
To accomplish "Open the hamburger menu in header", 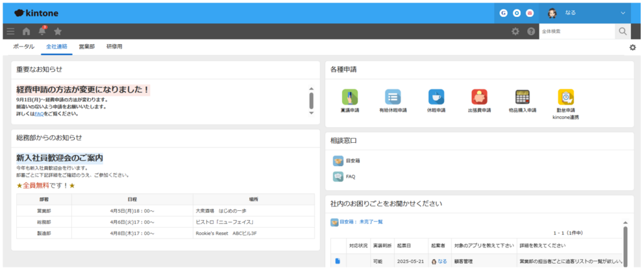I will click(10, 31).
